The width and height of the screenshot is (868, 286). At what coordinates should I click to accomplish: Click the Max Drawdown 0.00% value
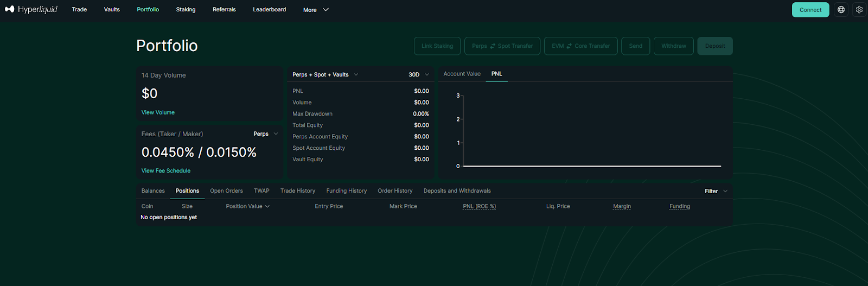click(x=421, y=114)
